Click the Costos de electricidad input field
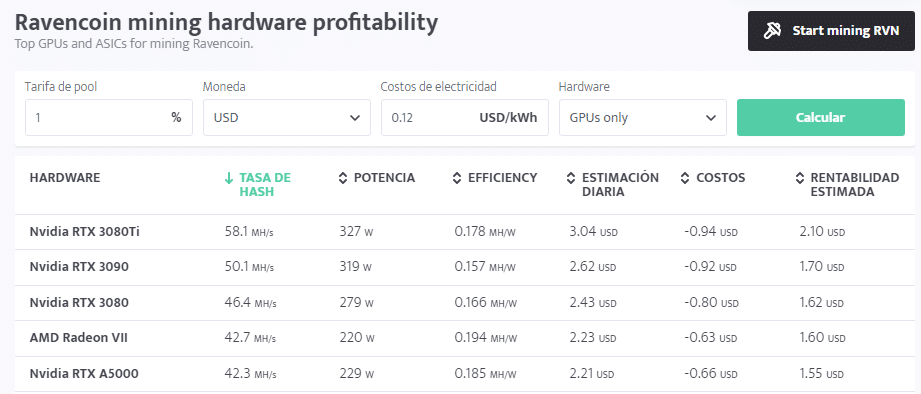921x394 pixels. click(x=465, y=117)
